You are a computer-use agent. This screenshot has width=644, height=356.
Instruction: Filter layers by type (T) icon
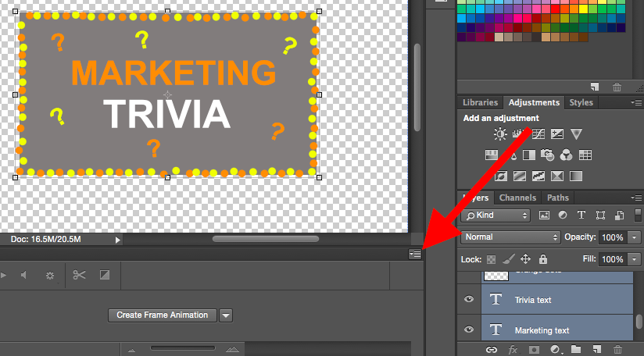pos(581,215)
